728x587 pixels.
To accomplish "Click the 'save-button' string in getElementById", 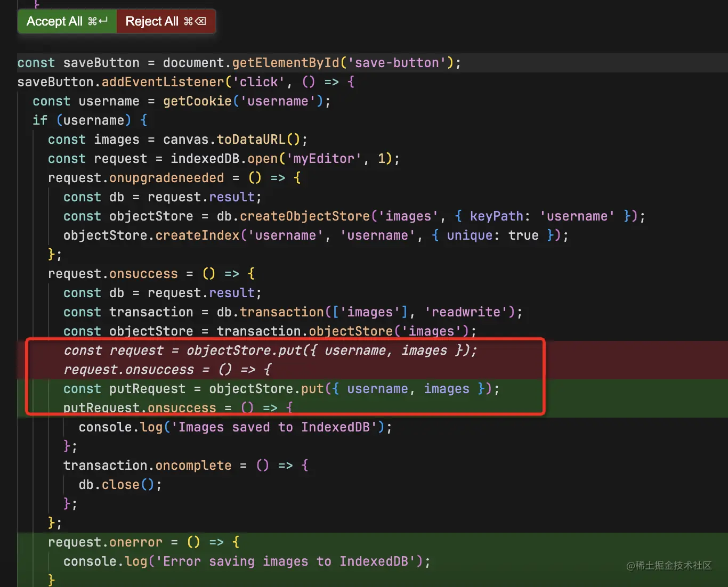I will point(397,63).
